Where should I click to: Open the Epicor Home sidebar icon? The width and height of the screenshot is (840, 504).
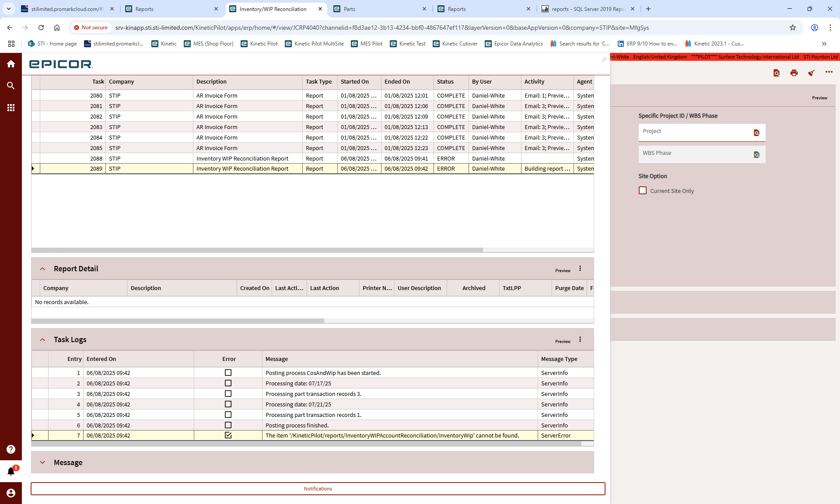click(x=11, y=64)
